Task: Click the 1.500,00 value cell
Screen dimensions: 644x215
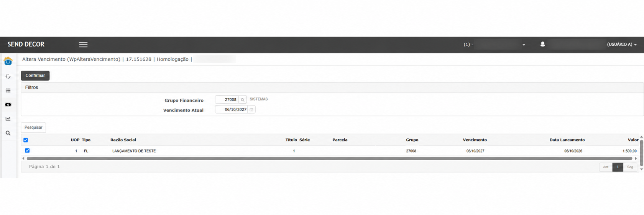Action: pyautogui.click(x=629, y=151)
